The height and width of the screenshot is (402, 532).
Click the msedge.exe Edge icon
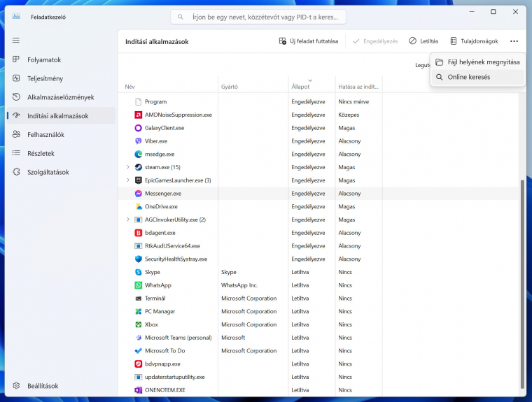[138, 155]
